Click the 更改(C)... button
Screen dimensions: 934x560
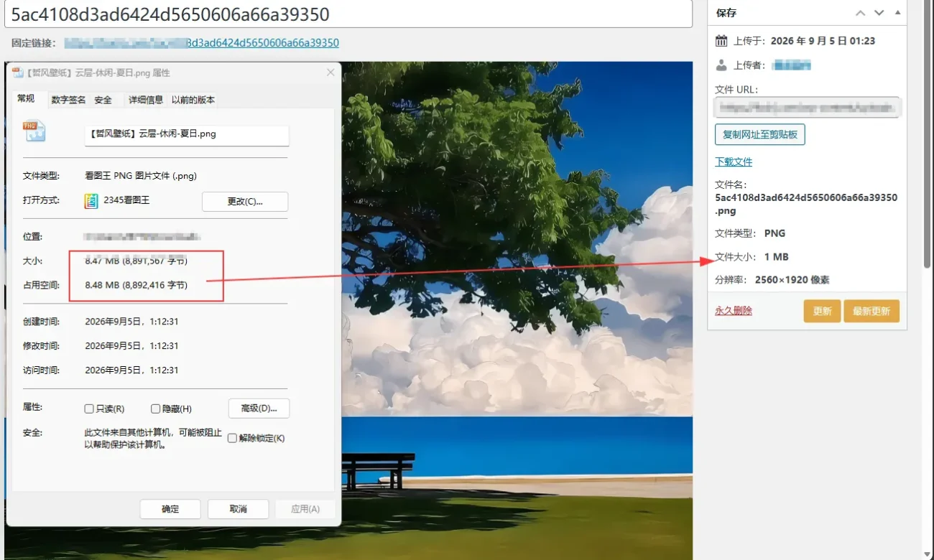tap(245, 202)
